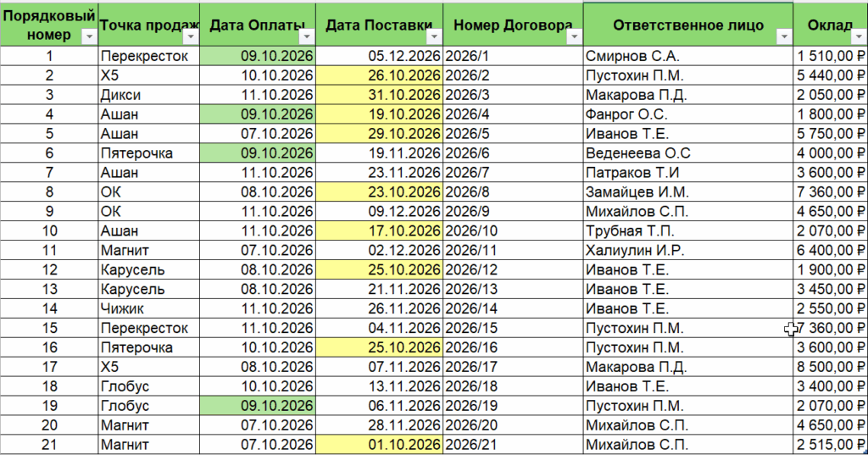Click cell Макарова П.Д. in row 3
The image size is (868, 455).
coord(688,95)
